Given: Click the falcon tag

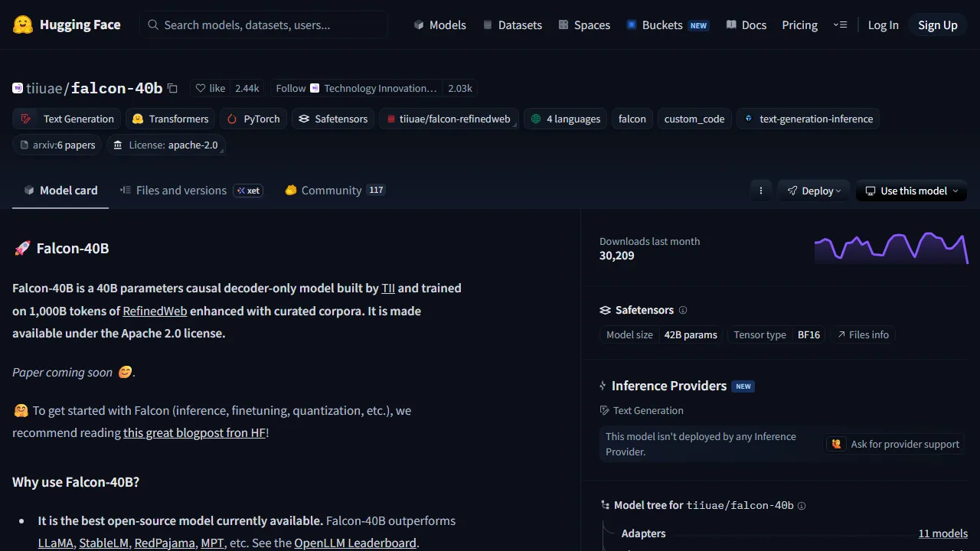Looking at the screenshot, I should point(632,119).
